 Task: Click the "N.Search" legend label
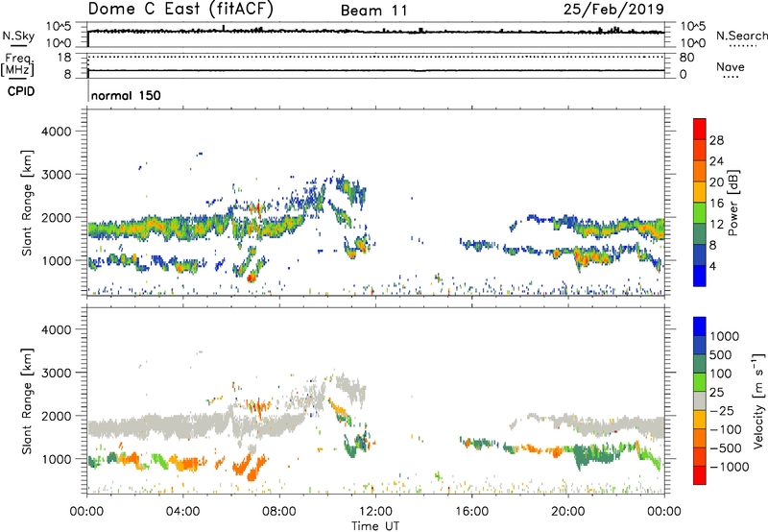[x=742, y=36]
